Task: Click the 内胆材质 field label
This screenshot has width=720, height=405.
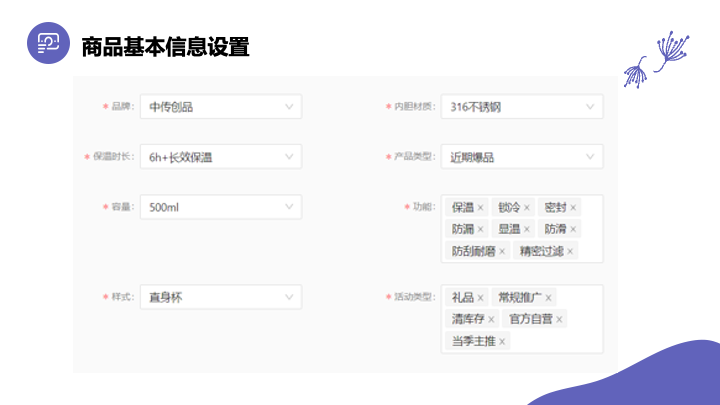Action: point(414,107)
